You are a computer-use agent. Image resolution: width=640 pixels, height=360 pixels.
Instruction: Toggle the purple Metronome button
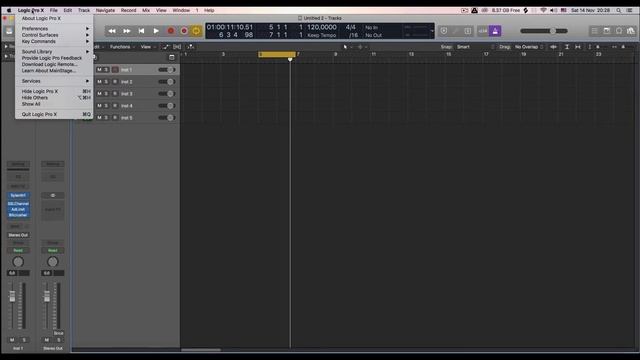point(496,31)
